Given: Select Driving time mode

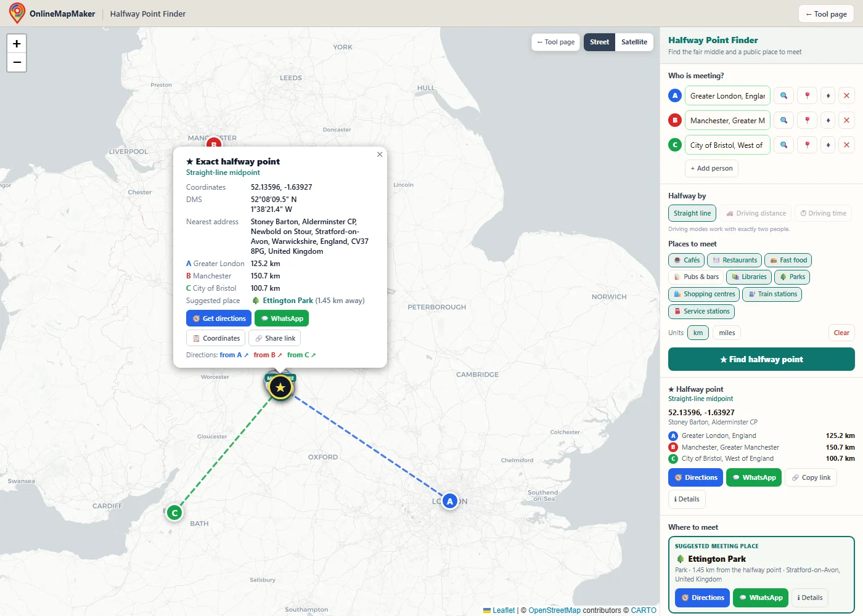Looking at the screenshot, I should click(x=823, y=213).
